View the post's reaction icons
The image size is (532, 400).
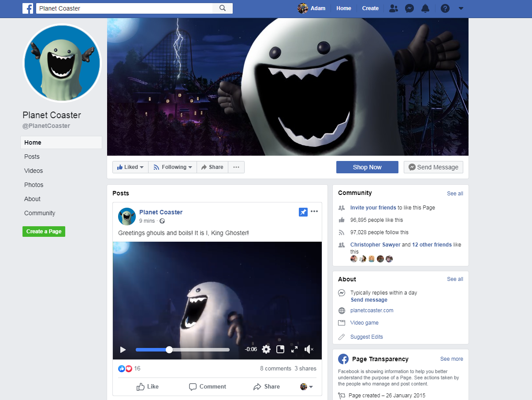[125, 369]
